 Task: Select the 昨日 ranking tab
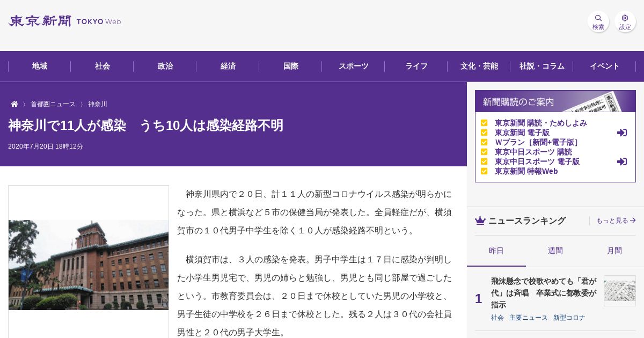(x=496, y=251)
